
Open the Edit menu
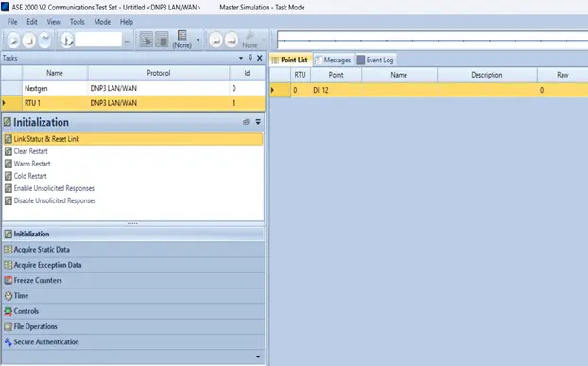tap(32, 22)
